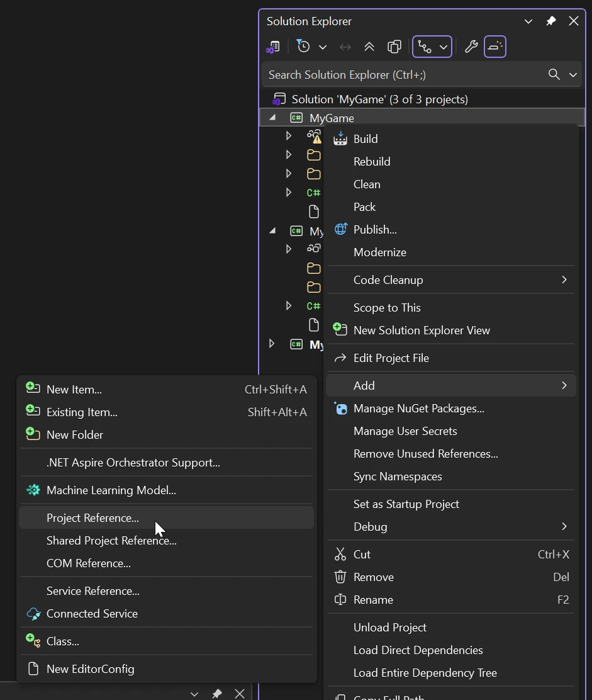Open the search options dropdown arrow
Image resolution: width=592 pixels, height=700 pixels.
click(x=573, y=75)
